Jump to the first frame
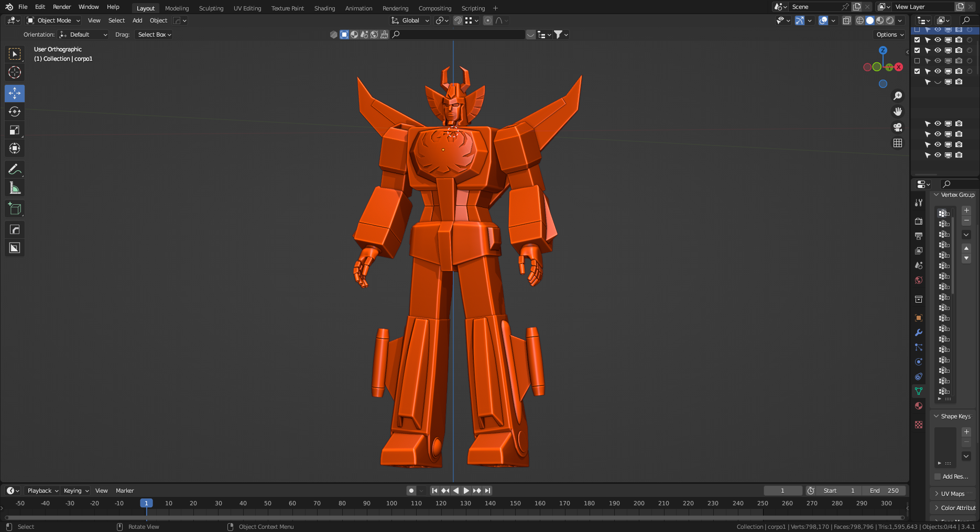 click(434, 491)
